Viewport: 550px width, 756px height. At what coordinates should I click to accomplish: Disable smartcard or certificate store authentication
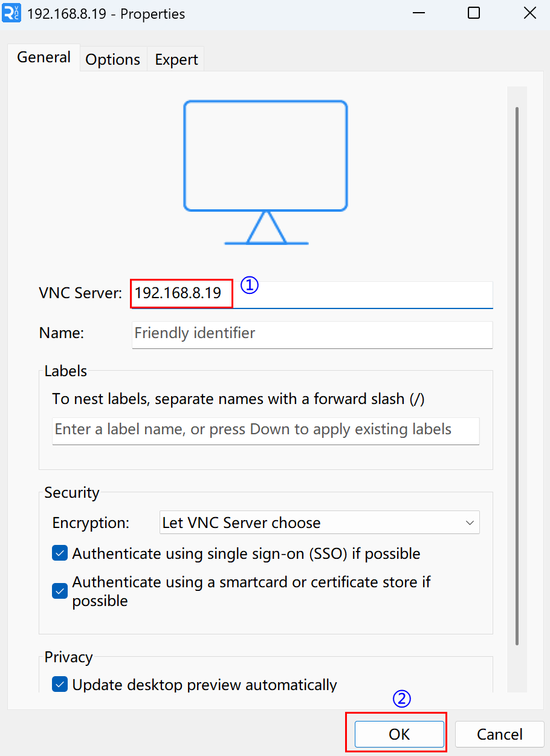(x=59, y=591)
